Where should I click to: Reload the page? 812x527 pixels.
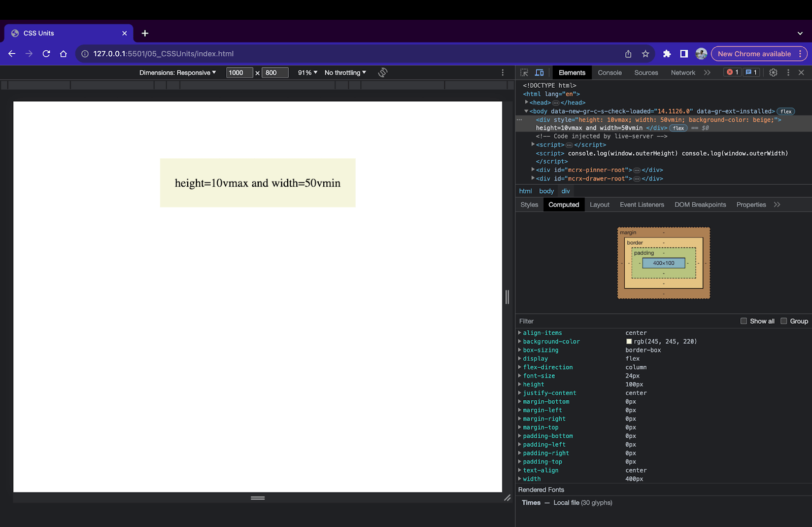(46, 54)
